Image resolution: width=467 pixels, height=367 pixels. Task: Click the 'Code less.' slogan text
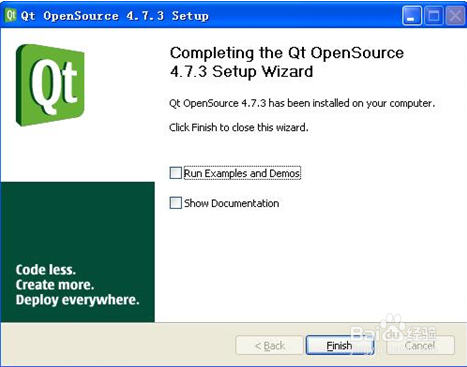click(46, 270)
